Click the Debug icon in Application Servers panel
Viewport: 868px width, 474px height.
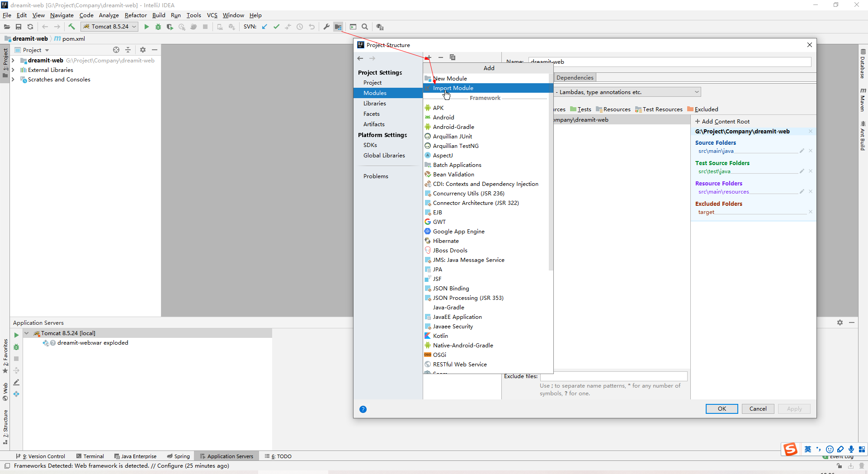[16, 347]
